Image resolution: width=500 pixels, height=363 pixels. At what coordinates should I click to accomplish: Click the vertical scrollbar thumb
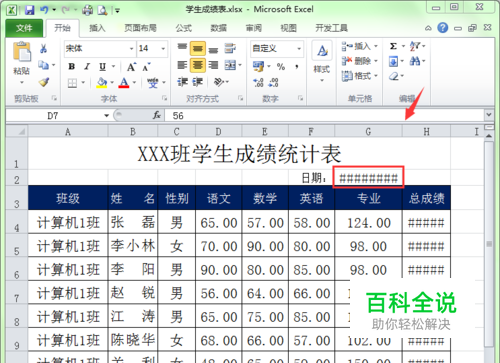tap(489, 243)
